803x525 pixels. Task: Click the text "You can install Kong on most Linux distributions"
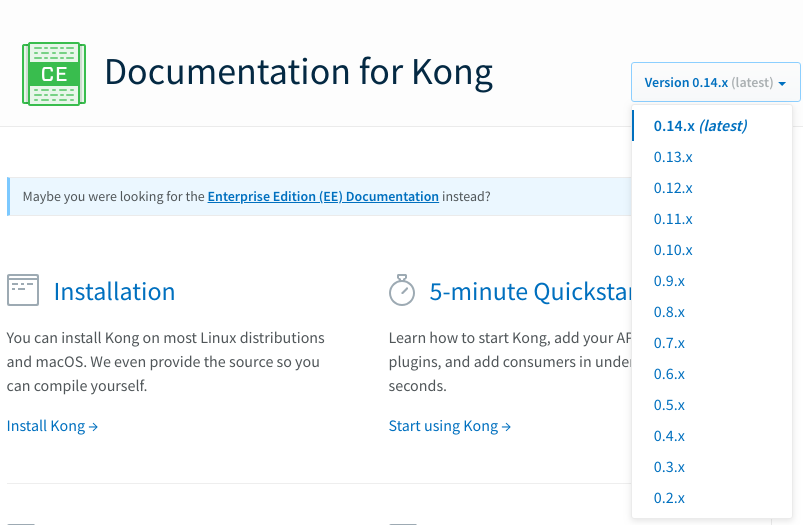click(165, 338)
